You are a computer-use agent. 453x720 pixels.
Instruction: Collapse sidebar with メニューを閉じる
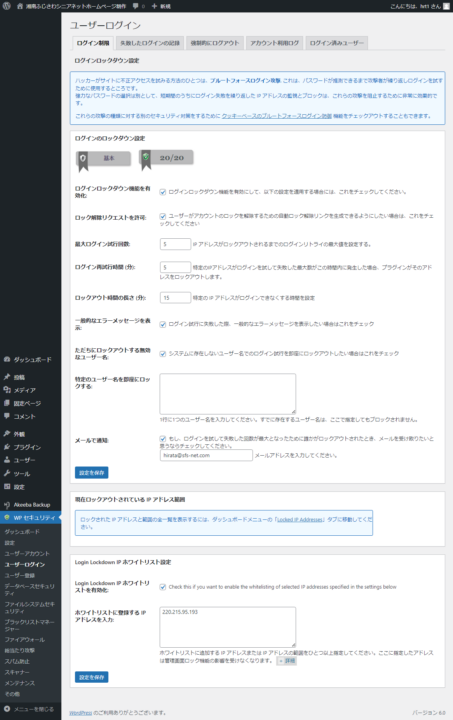point(30,709)
